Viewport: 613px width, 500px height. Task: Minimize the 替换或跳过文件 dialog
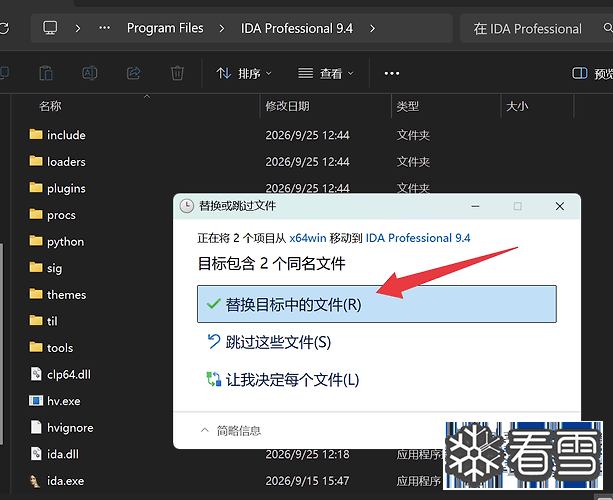[x=475, y=206]
